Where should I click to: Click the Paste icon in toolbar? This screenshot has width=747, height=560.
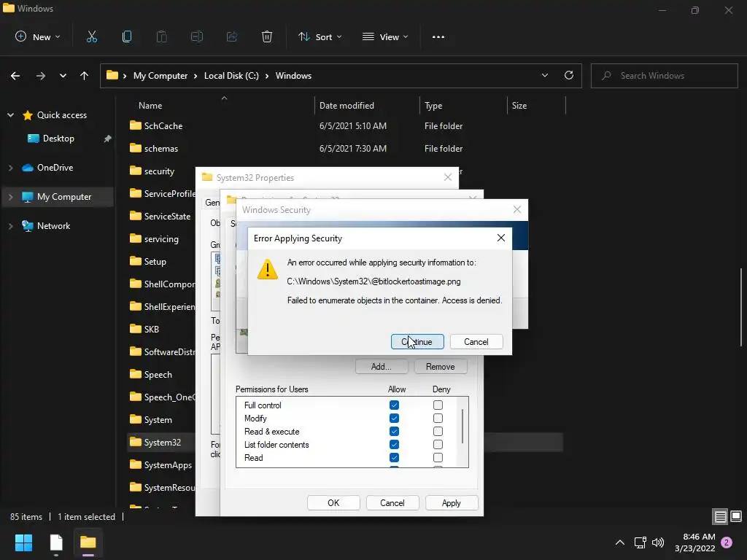point(161,36)
